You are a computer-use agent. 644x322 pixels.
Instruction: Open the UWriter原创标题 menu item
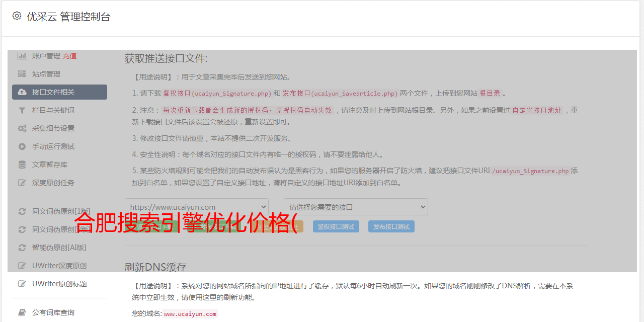(59, 284)
